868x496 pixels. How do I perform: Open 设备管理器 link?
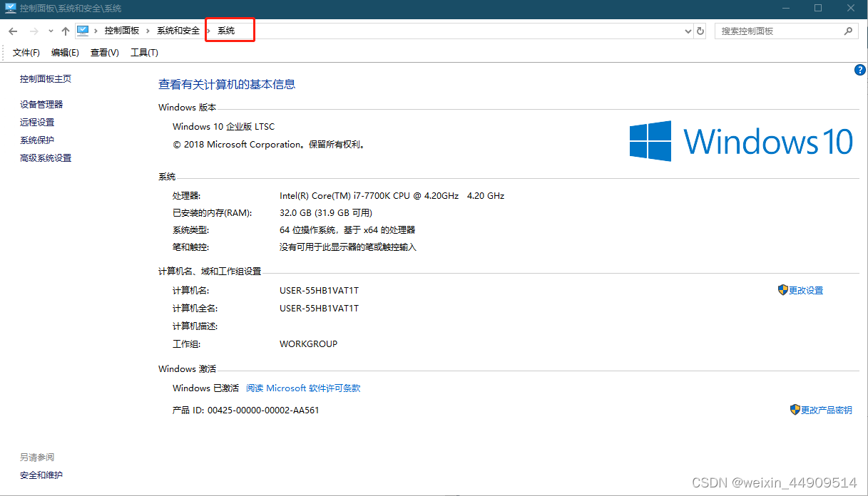click(x=41, y=104)
